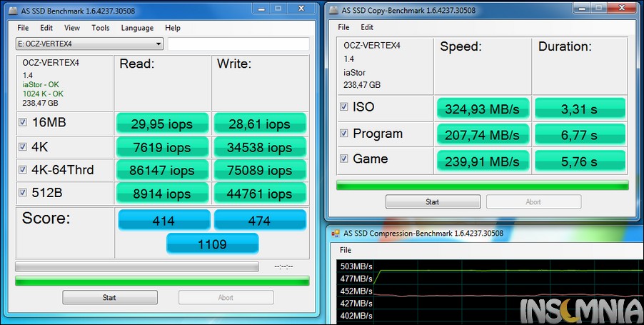Click the 44761 iops write result
644x325 pixels.
(260, 193)
